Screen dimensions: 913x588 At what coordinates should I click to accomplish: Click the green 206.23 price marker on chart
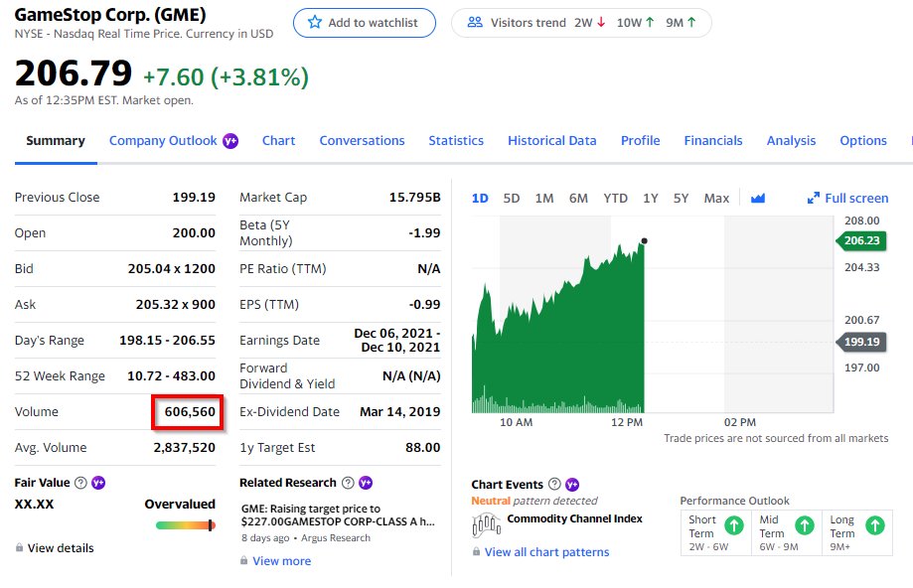(x=861, y=241)
